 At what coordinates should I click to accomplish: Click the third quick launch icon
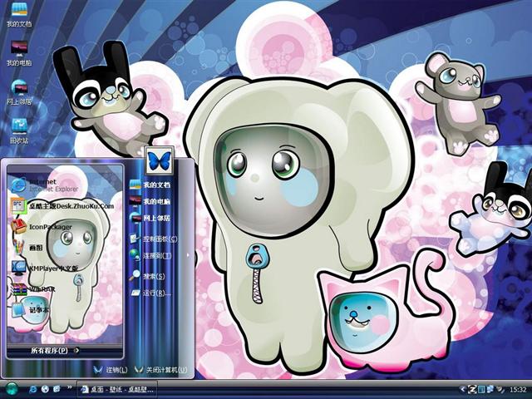coord(57,389)
